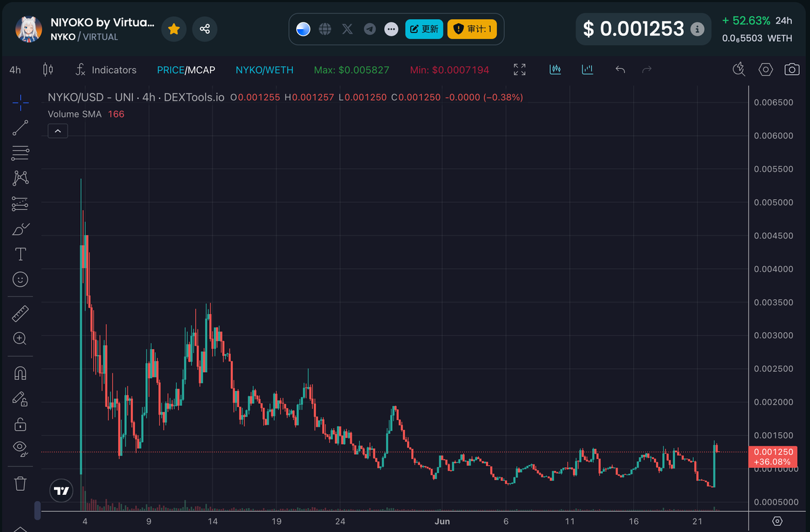Select the forecasting and measurement tool
The image size is (810, 532).
[20, 203]
